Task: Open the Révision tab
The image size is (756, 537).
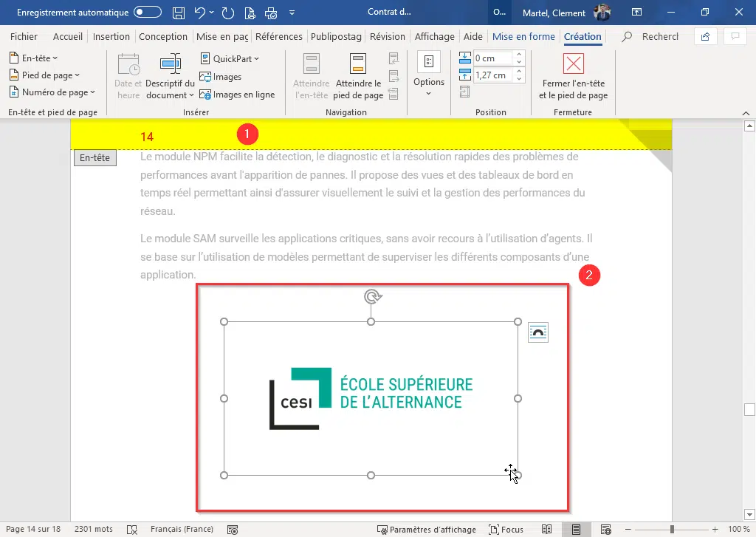Action: [387, 37]
